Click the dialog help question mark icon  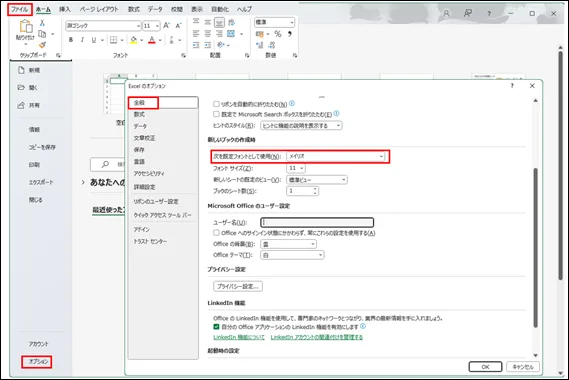[x=512, y=86]
